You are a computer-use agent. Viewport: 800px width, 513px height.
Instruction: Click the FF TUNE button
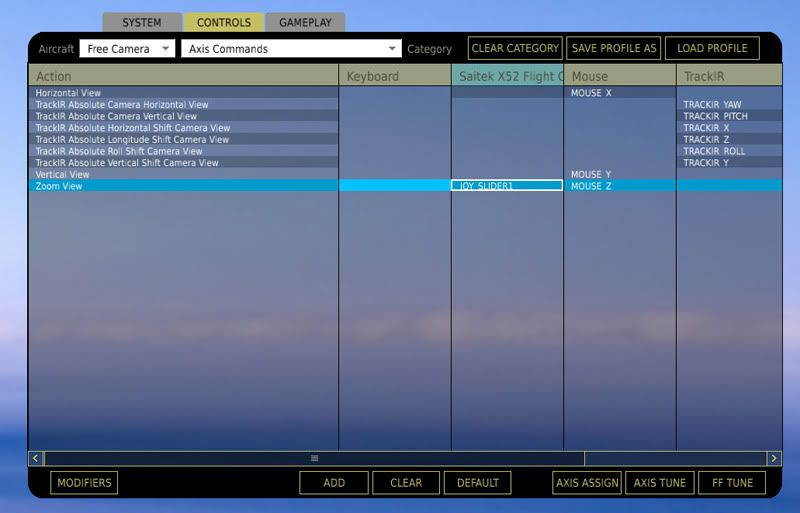click(x=732, y=483)
